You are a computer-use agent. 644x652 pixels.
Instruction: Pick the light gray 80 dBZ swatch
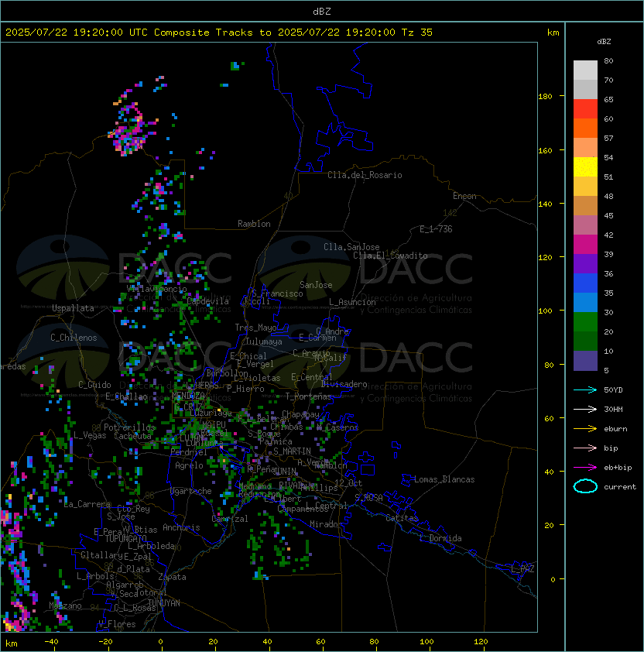585,70
